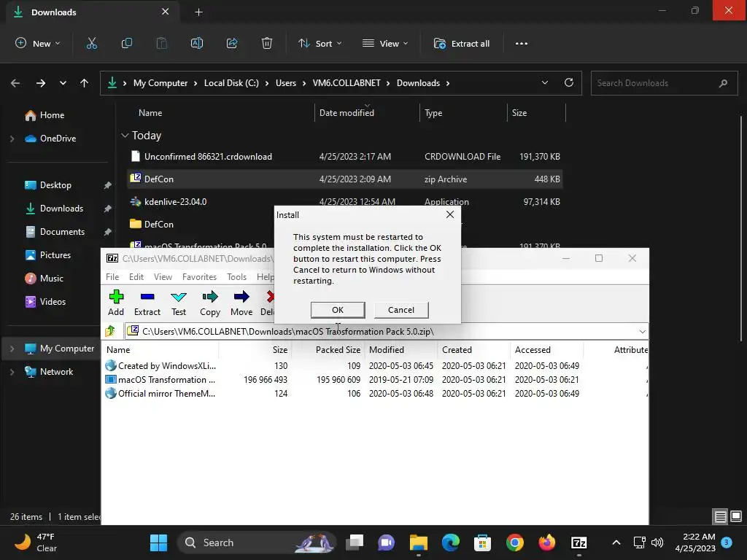Image resolution: width=747 pixels, height=560 pixels.
Task: Select Home in navigation pane
Action: [x=52, y=115]
